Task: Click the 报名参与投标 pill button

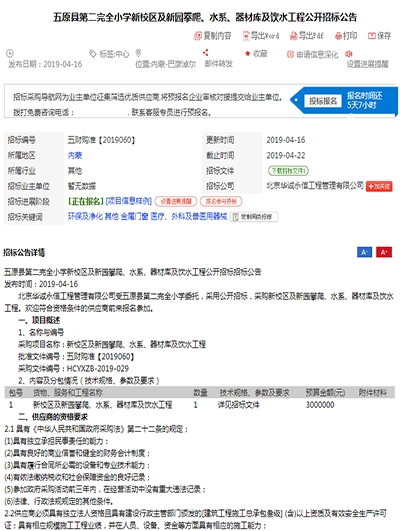Action: click(x=221, y=201)
